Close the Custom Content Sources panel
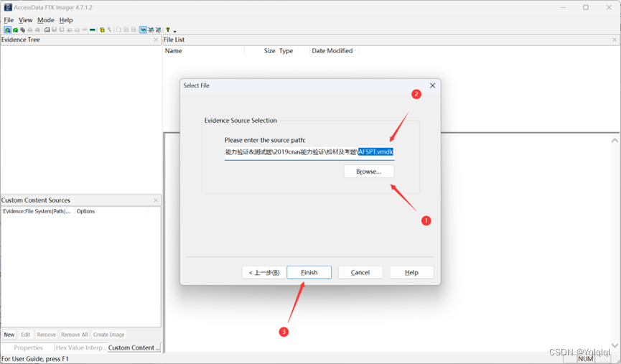 point(156,200)
